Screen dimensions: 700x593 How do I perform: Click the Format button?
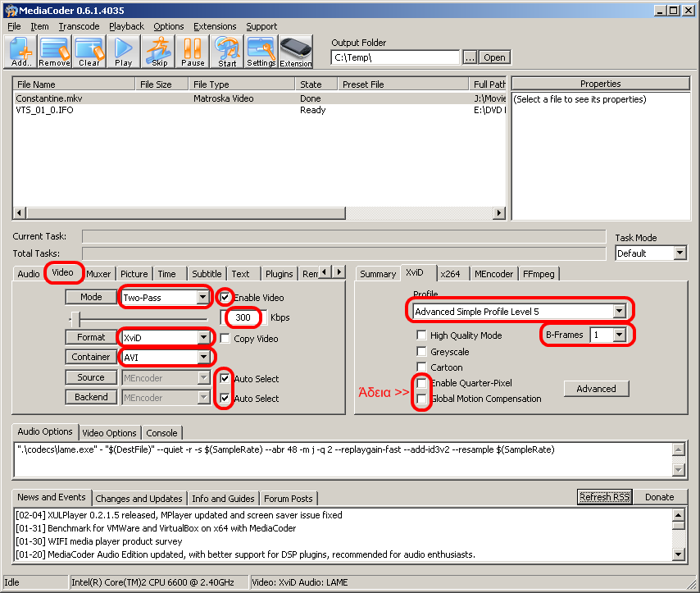[x=91, y=337]
